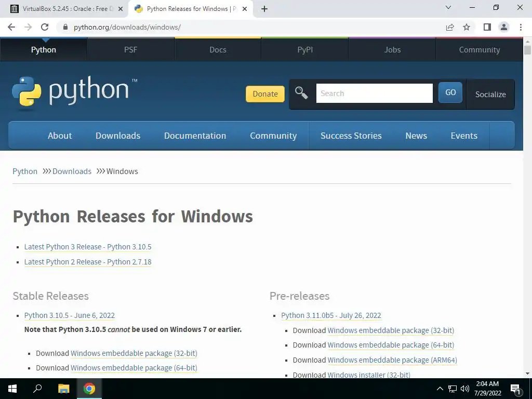Click the Downloads breadcrumb link
Screen dimensions: 532x399
click(x=72, y=171)
